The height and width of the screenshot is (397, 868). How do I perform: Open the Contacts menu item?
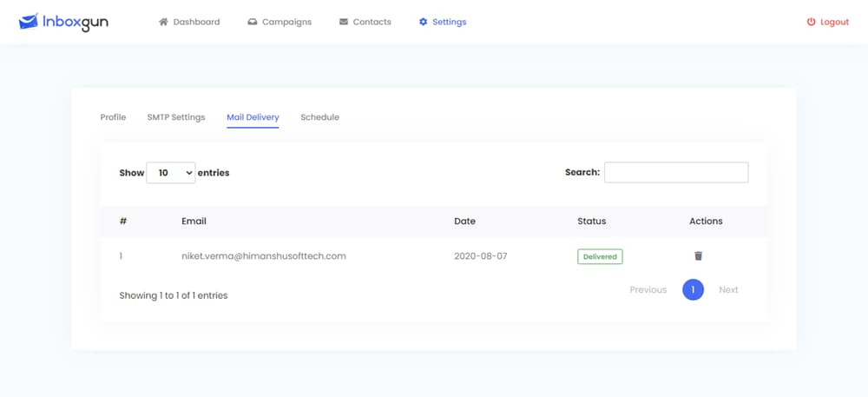pyautogui.click(x=365, y=22)
